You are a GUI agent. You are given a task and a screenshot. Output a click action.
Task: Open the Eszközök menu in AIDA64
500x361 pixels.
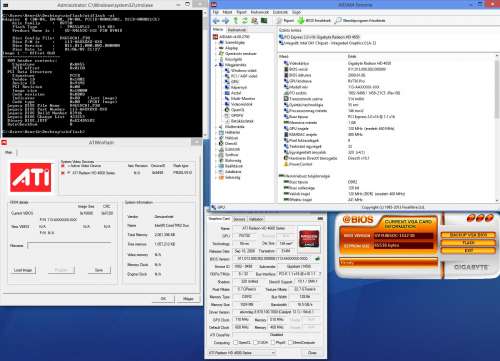pos(280,12)
